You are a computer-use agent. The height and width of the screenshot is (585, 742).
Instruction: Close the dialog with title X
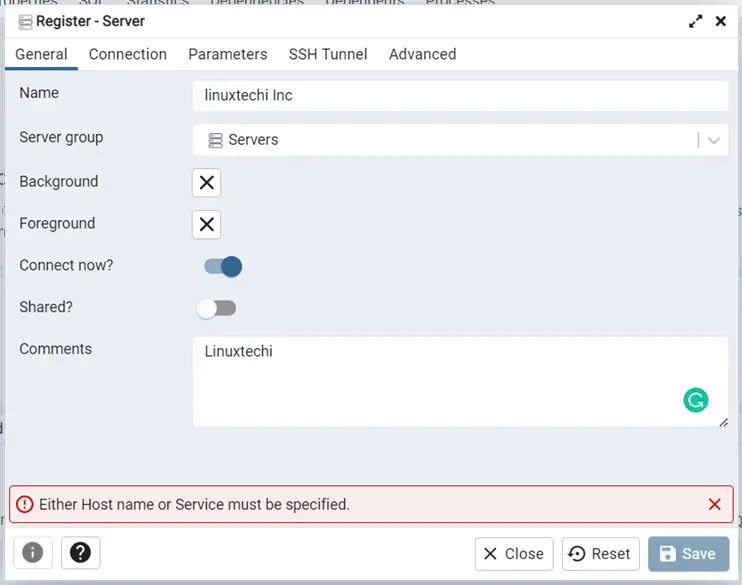coord(720,21)
